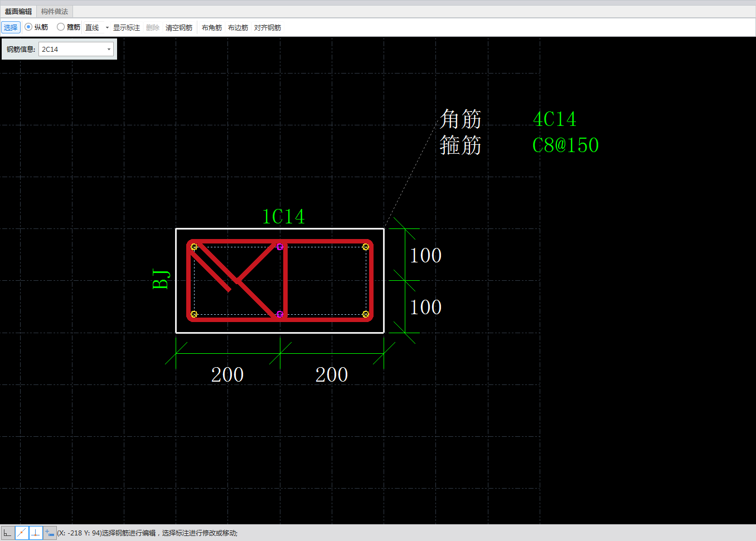Click the 清空钢筋 button
Screen dimensions: 756x541
click(179, 27)
